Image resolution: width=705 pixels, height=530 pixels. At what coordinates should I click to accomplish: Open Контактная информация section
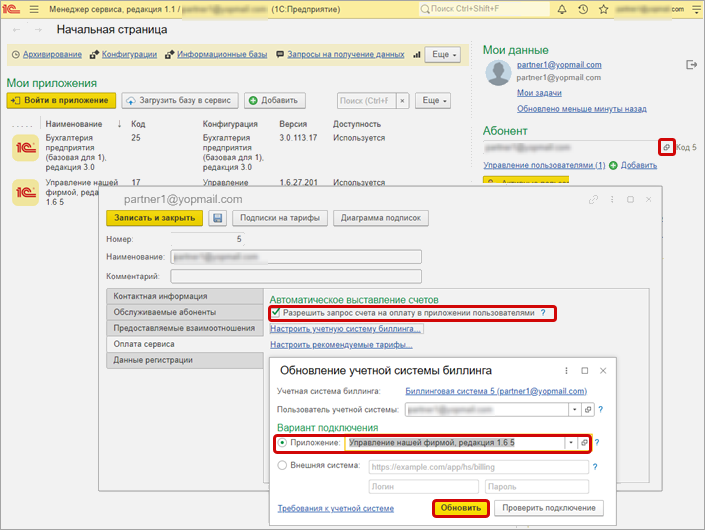185,296
